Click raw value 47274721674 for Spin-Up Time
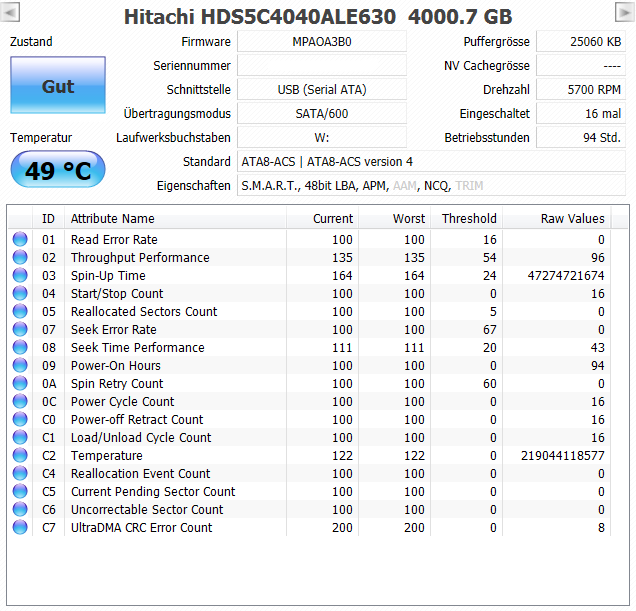The image size is (636, 611). pos(566,276)
